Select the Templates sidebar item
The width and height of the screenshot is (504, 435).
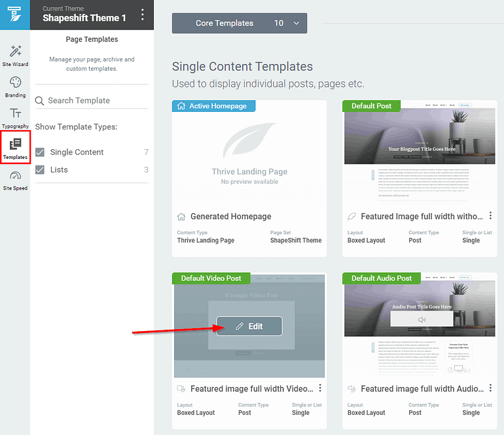point(15,148)
